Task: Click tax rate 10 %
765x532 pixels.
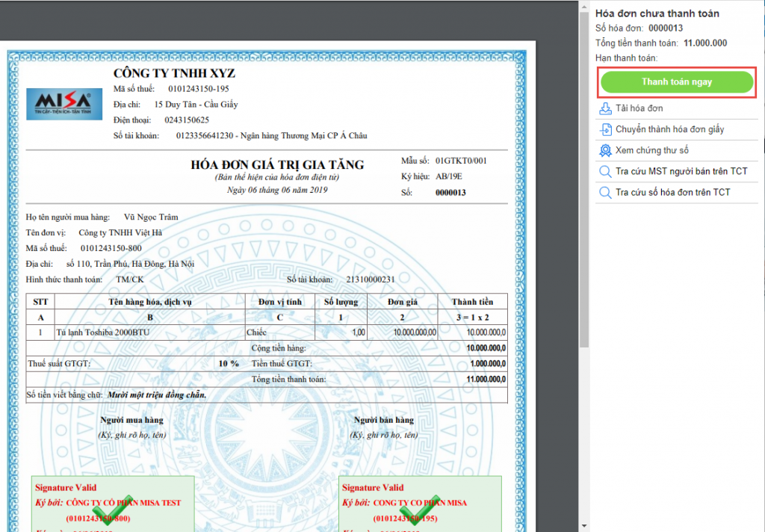Action: tap(229, 364)
